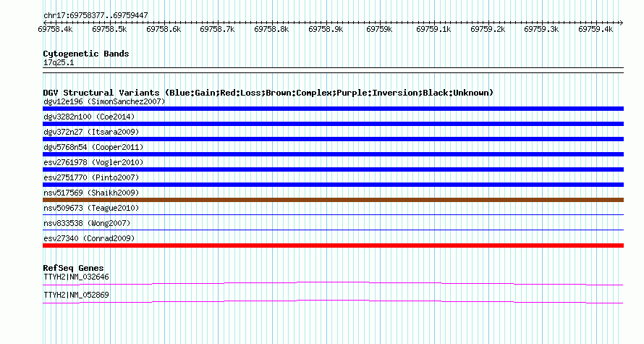Open the esv2761978 (Vogler2010) variant label
This screenshot has height=344, width=644.
[93, 162]
